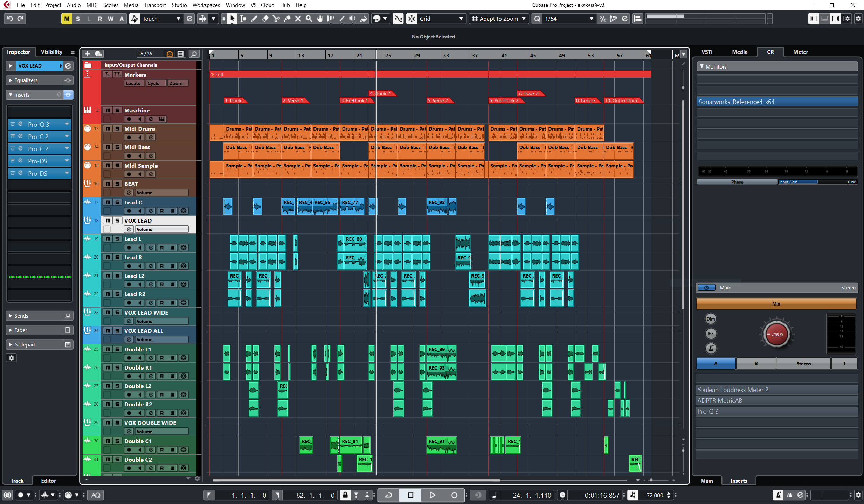Screen dimensions: 864x504
Task: Toggle the global Mute M state button
Action: (67, 19)
